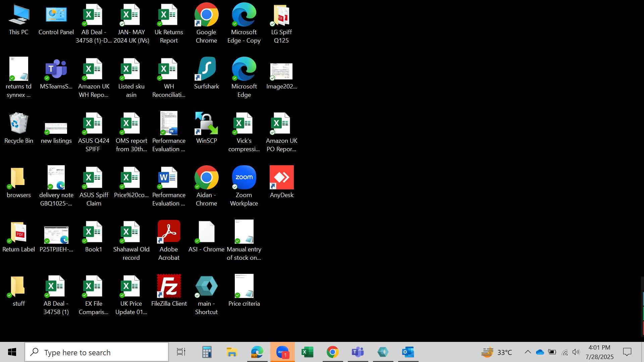
Task: Open OneDrive from the system tray
Action: [540, 352]
